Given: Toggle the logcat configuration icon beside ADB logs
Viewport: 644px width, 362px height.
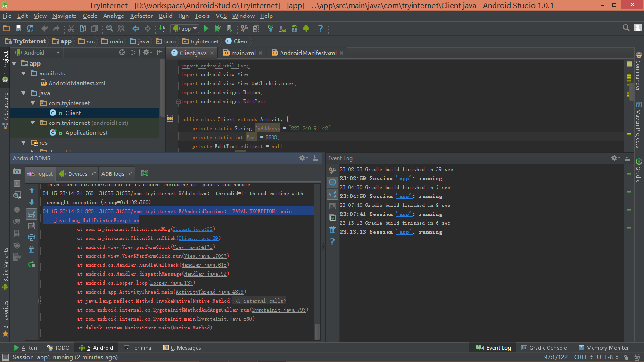Looking at the screenshot, I should 145,173.
